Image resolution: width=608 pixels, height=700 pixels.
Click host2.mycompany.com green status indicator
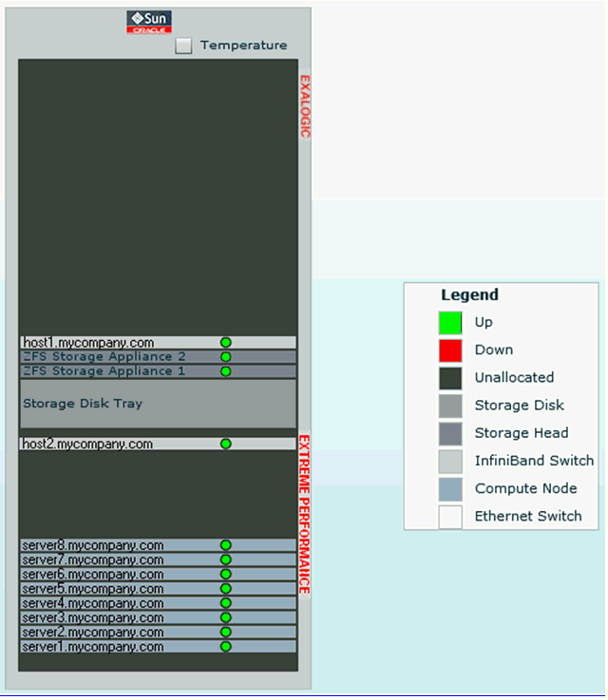coord(226,444)
